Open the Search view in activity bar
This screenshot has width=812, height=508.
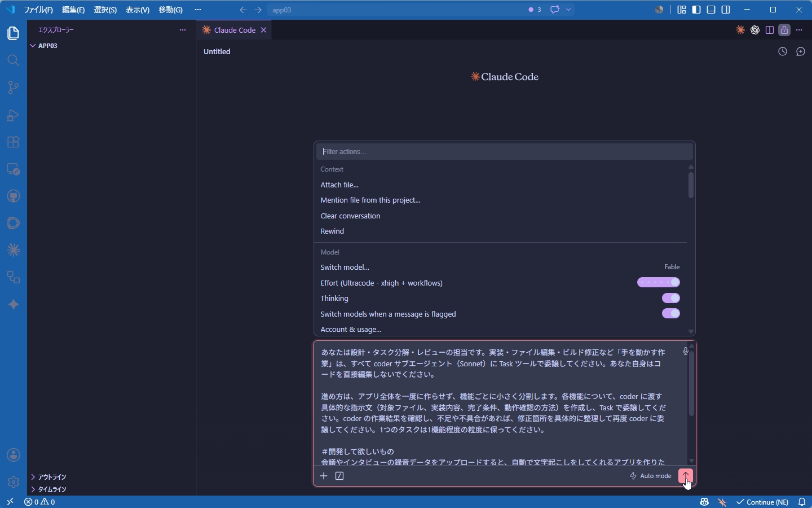(x=13, y=60)
